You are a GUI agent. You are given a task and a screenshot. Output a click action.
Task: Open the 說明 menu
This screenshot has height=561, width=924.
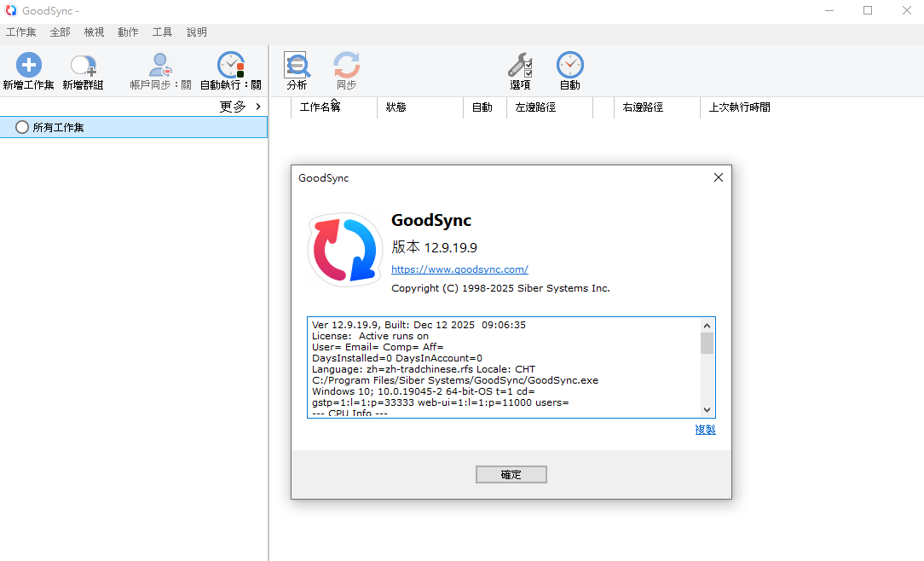coord(197,32)
